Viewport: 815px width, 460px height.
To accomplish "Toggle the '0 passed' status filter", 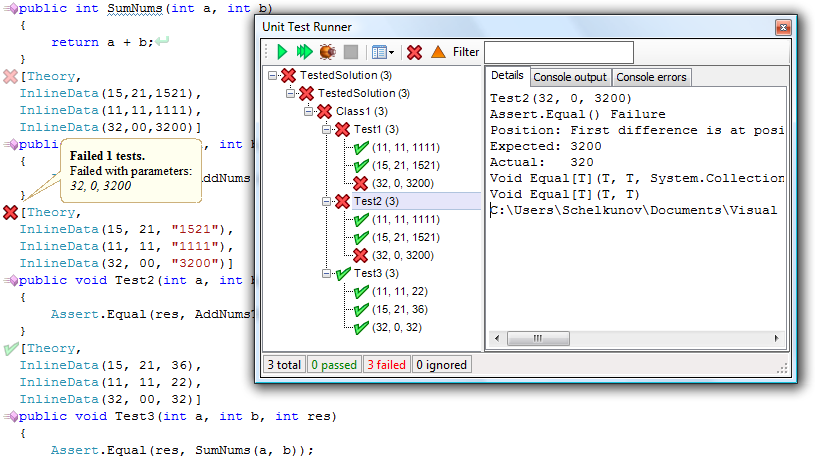I will 335,365.
